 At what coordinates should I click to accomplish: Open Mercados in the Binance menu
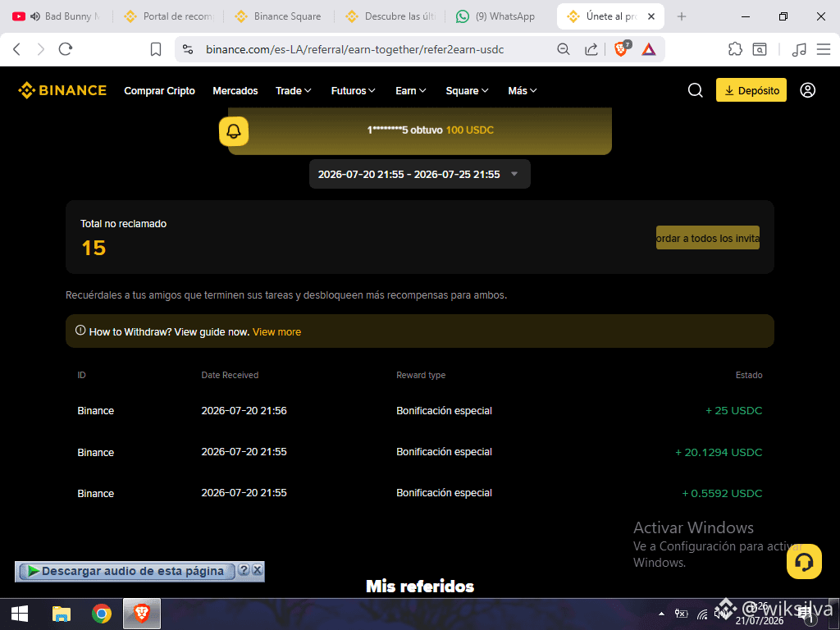(x=235, y=91)
